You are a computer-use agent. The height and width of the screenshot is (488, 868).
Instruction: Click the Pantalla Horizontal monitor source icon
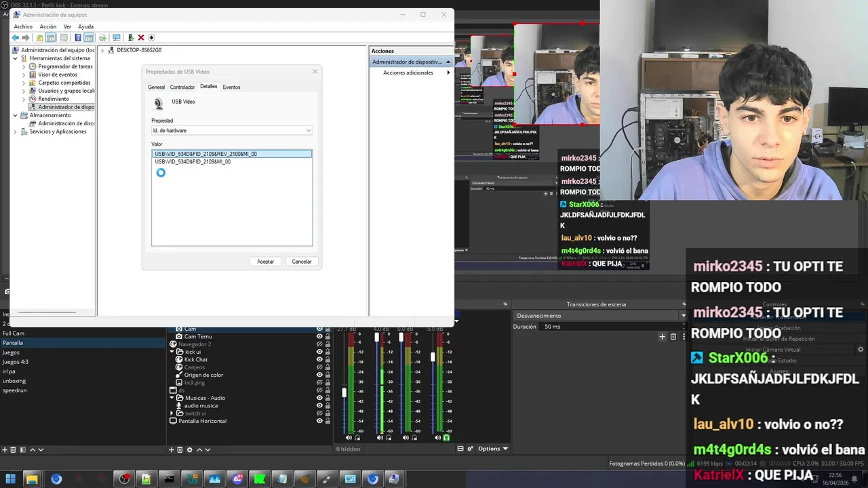173,421
